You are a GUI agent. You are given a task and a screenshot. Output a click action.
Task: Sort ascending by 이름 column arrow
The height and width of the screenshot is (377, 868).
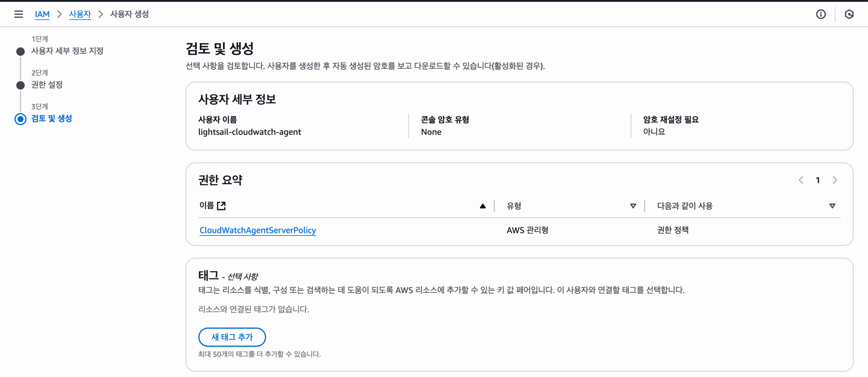tap(483, 206)
